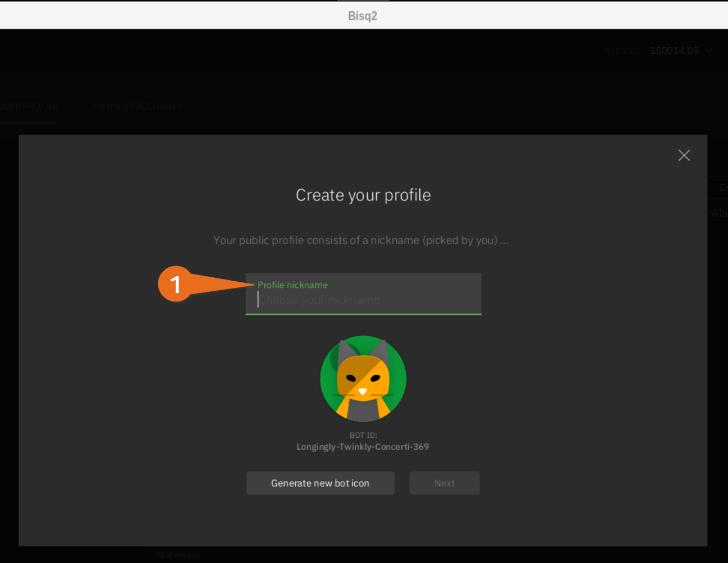Open the underlined link at right edge
Screen dimensions: 728x563
[718, 212]
